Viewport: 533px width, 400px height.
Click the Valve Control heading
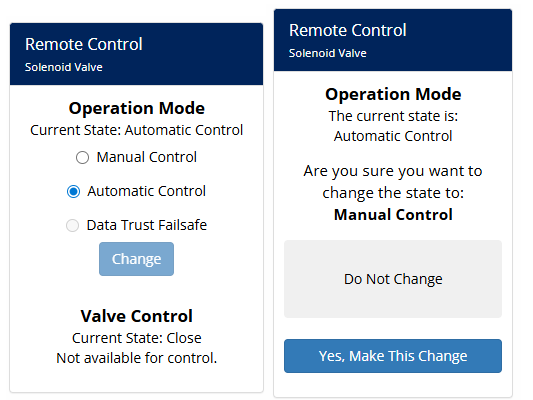pyautogui.click(x=137, y=316)
